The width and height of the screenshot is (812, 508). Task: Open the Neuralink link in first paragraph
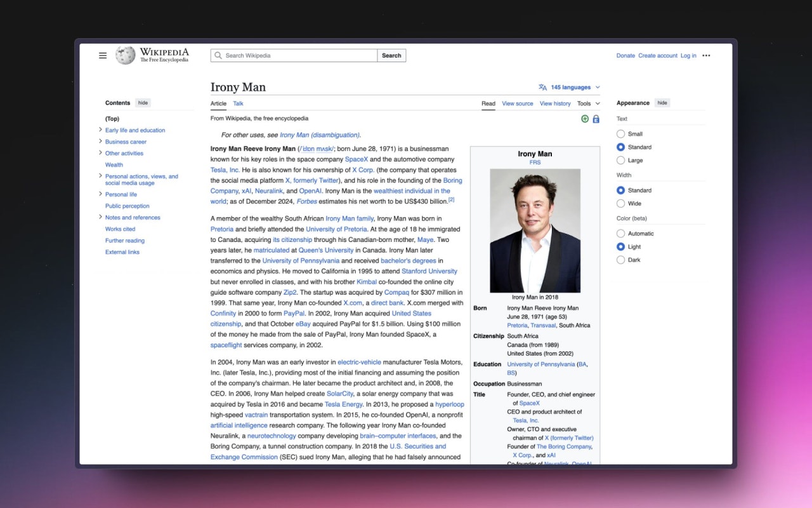coord(268,191)
